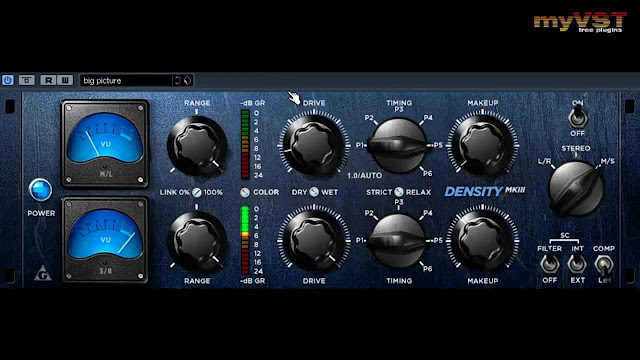
Task: Click the 'SC' sidechain label
Action: click(564, 236)
